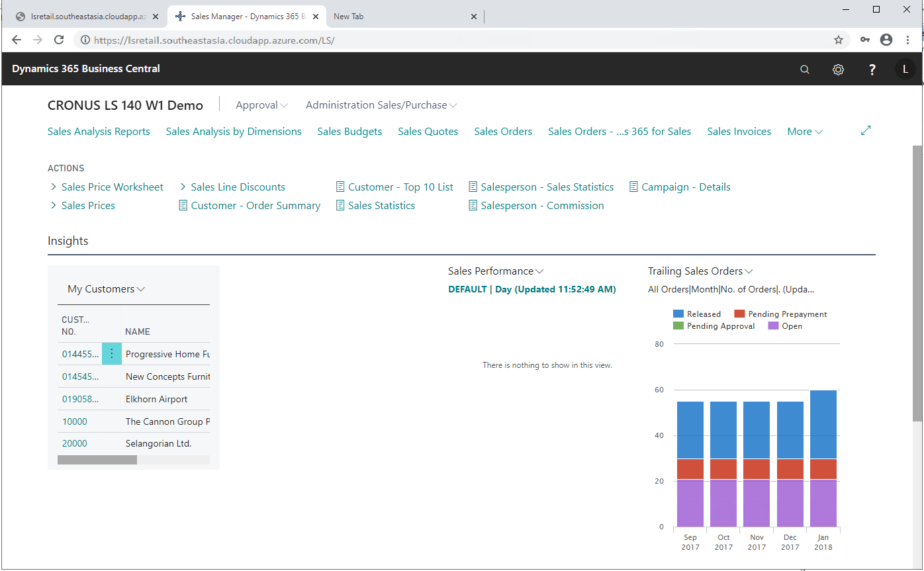
Task: Click the My Customers horizontal scrollbar
Action: click(x=97, y=460)
